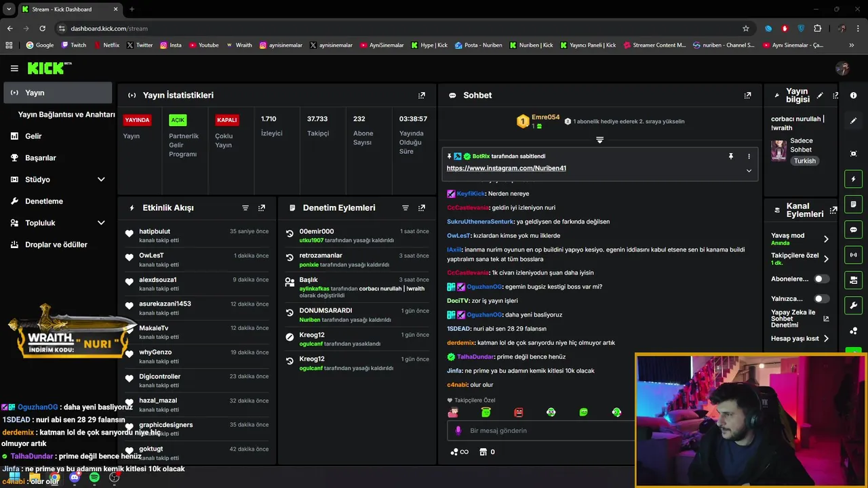
Task: Select Yayın in the sidebar
Action: pyautogui.click(x=58, y=93)
